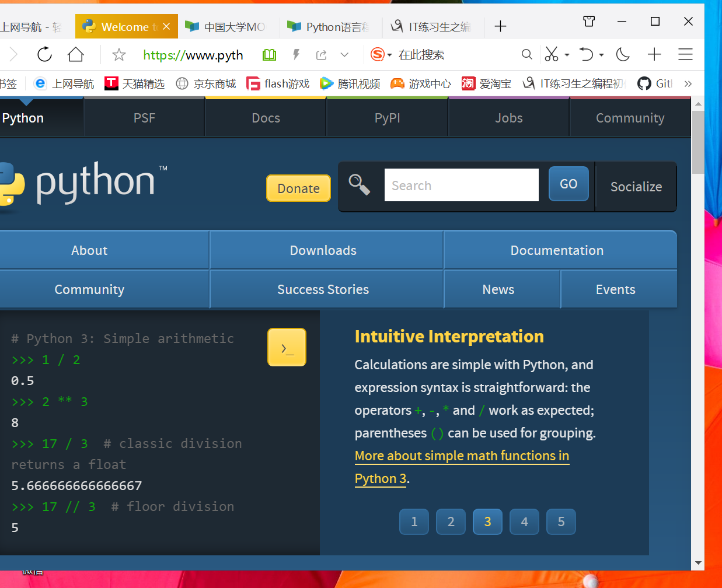
Task: Click the plus add-extension icon in toolbar
Action: [x=654, y=55]
